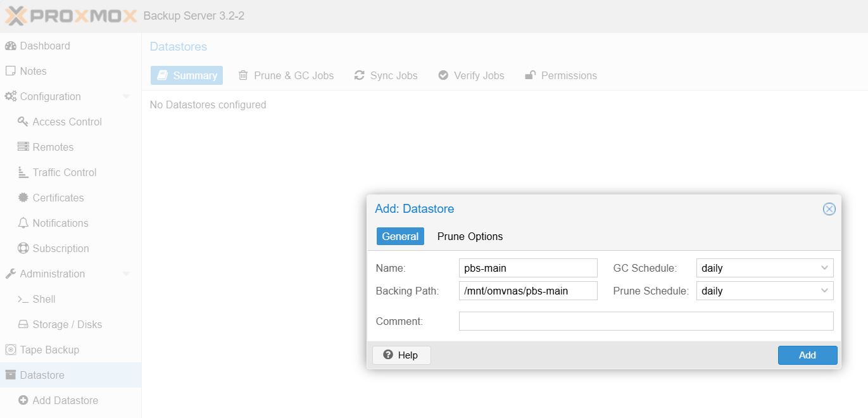Collapse the Administration section arrow
868x418 pixels.
[126, 274]
